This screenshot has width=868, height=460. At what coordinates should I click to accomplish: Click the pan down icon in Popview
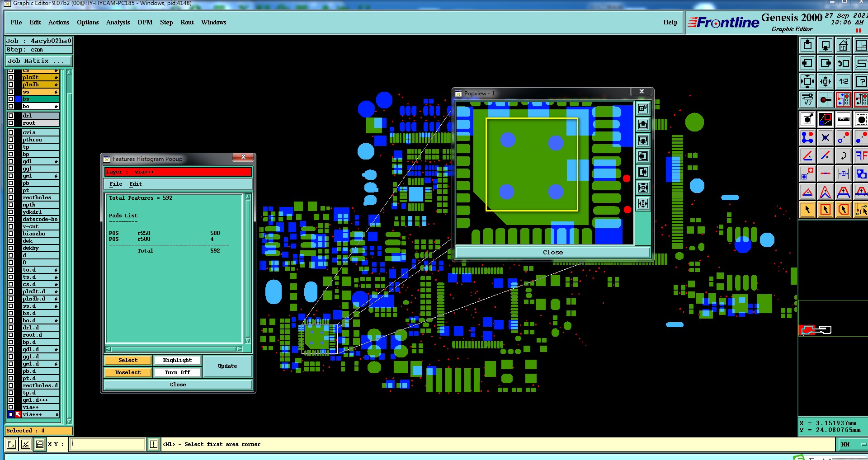click(x=643, y=140)
